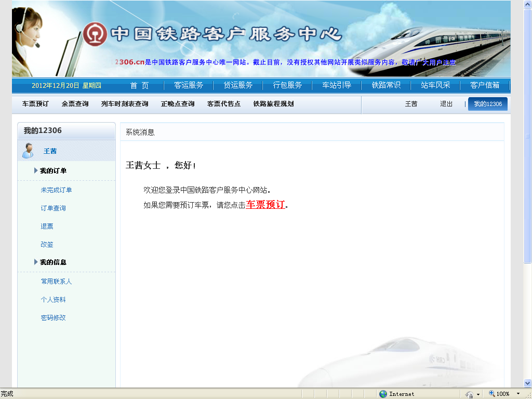The height and width of the screenshot is (399, 532).
Task: Select 余票查询 in the sub menu
Action: pos(75,104)
